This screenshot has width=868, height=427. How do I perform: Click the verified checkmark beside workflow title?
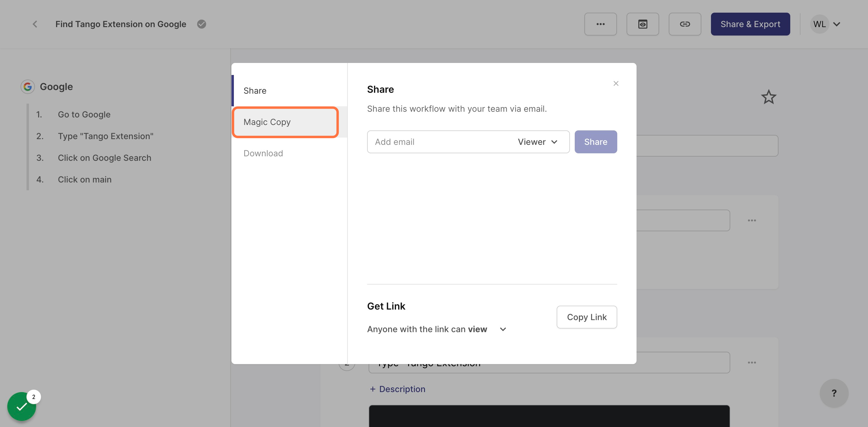coord(202,24)
